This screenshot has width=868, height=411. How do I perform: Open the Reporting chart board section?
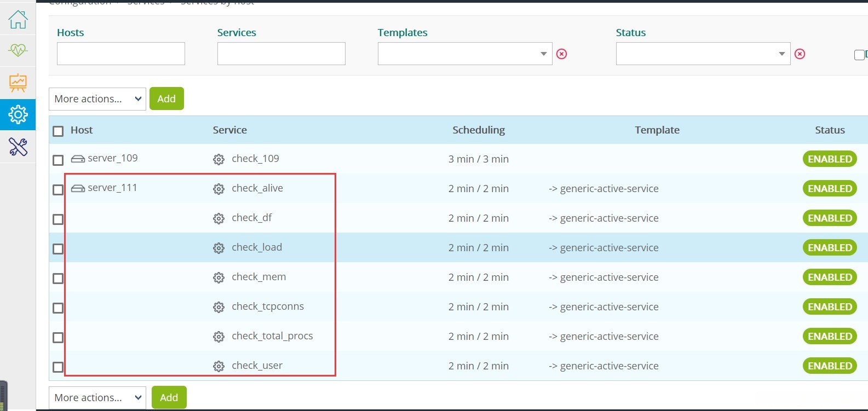pos(18,83)
